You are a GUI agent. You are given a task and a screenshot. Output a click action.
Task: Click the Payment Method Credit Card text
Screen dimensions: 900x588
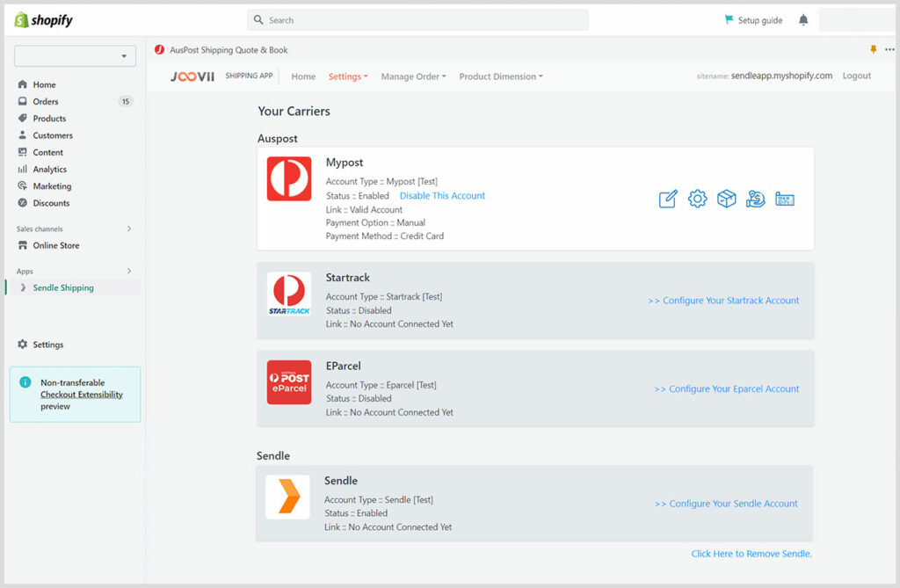(385, 236)
